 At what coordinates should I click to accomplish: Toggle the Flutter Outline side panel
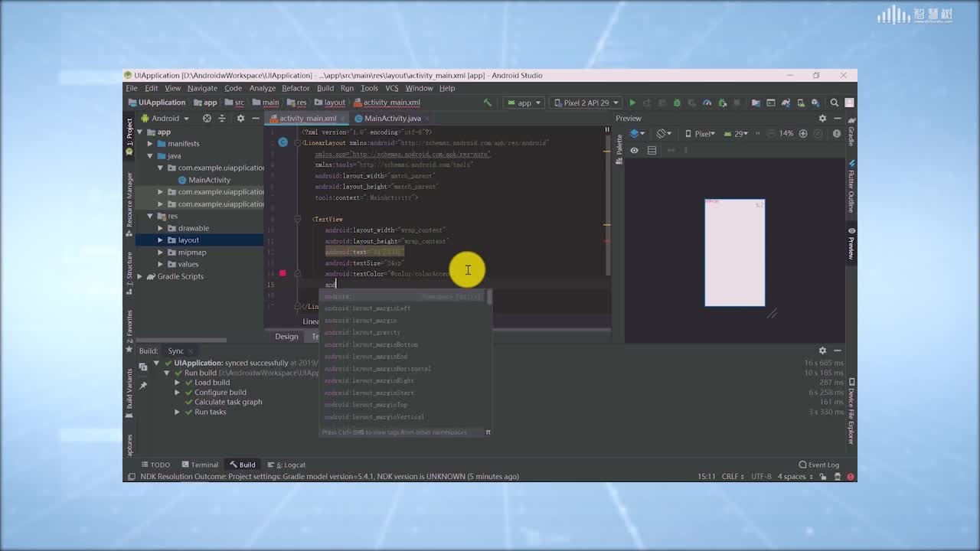coord(851,186)
